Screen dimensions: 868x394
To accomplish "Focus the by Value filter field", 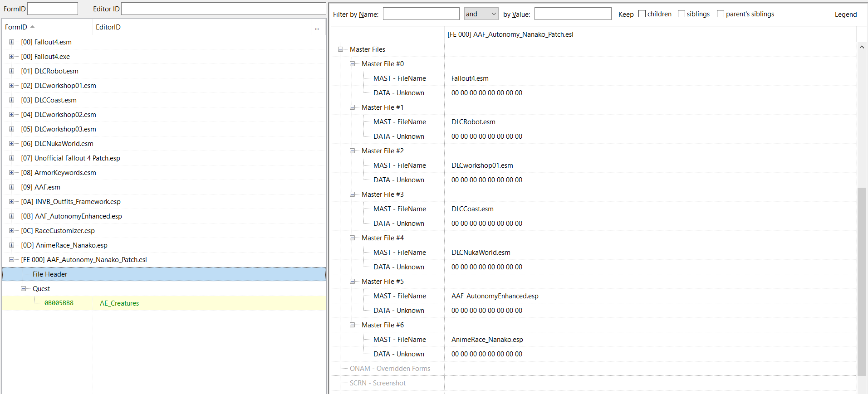I will click(x=573, y=14).
